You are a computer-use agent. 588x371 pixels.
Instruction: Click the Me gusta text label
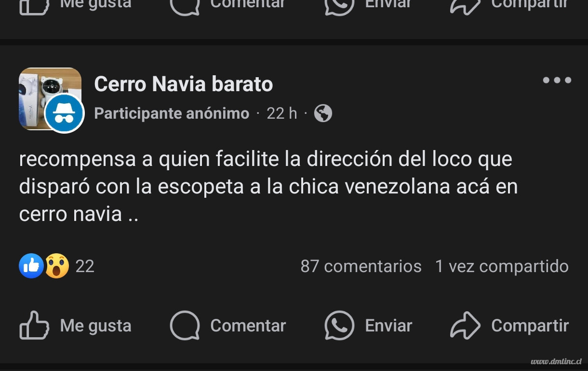(x=95, y=326)
